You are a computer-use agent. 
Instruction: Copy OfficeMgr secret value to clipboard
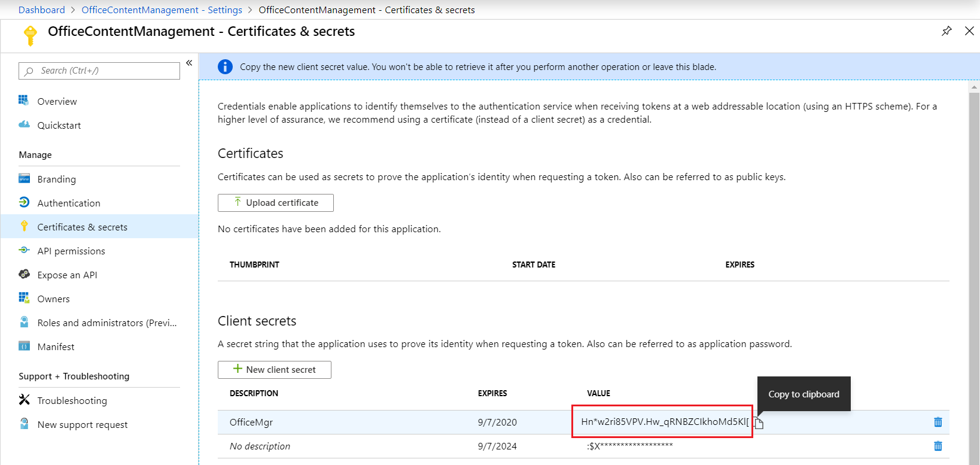click(x=759, y=423)
